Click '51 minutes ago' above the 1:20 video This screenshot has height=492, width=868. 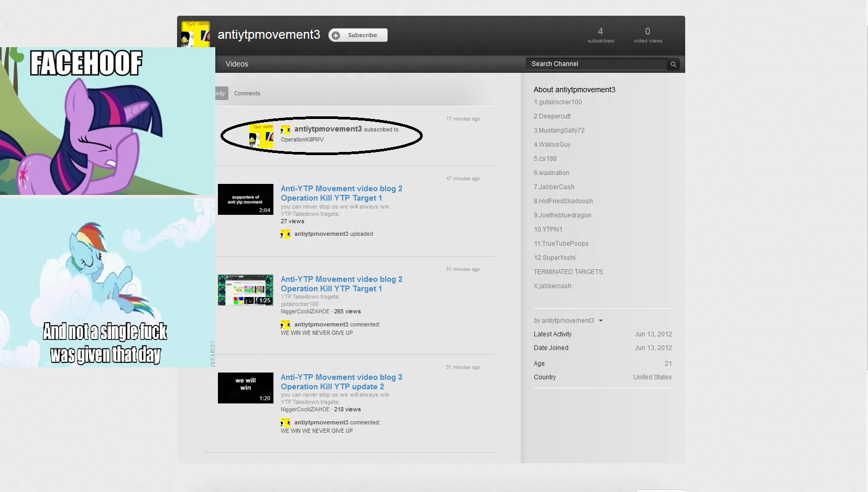pyautogui.click(x=463, y=367)
